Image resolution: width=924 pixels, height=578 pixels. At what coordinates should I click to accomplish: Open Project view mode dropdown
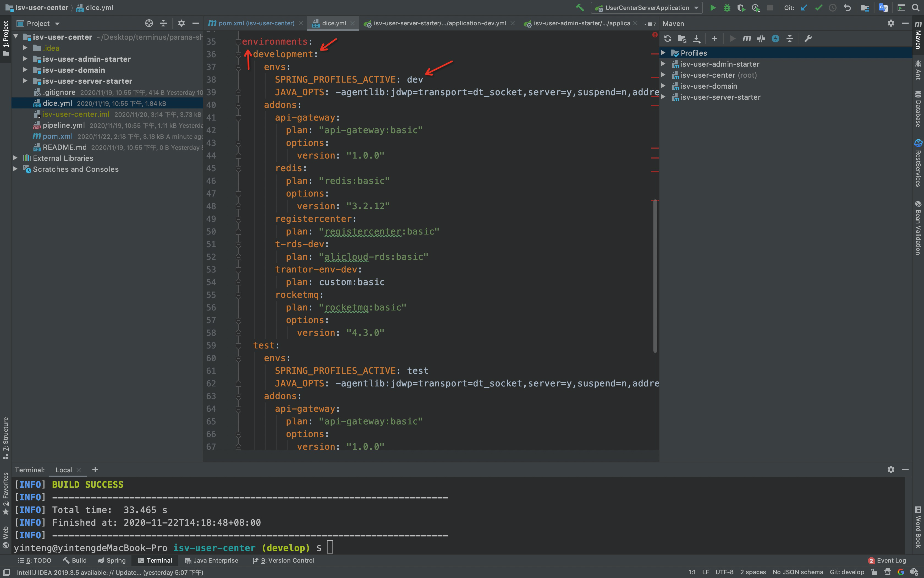pyautogui.click(x=38, y=23)
